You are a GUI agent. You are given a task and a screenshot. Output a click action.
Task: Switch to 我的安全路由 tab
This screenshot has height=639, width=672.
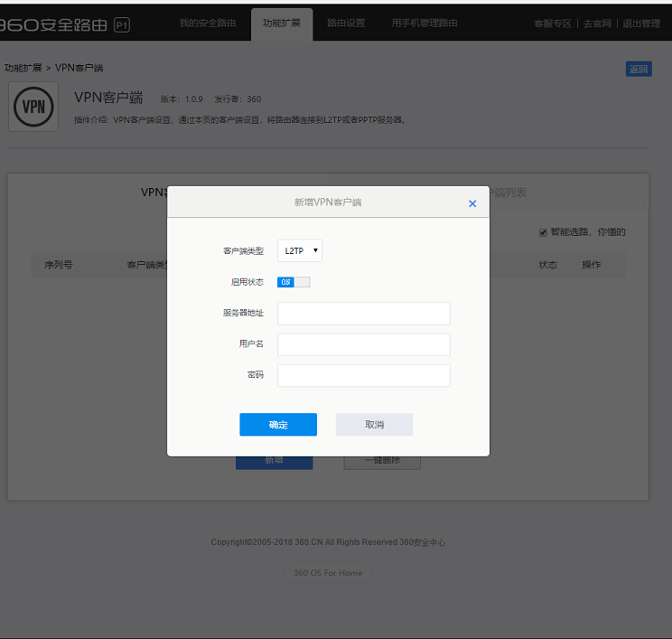click(x=207, y=23)
